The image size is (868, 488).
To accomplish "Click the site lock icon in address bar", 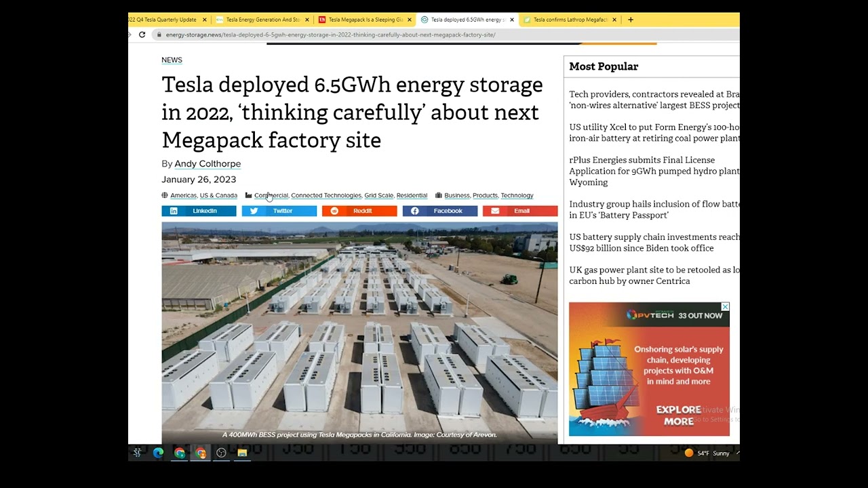I will pos(159,35).
